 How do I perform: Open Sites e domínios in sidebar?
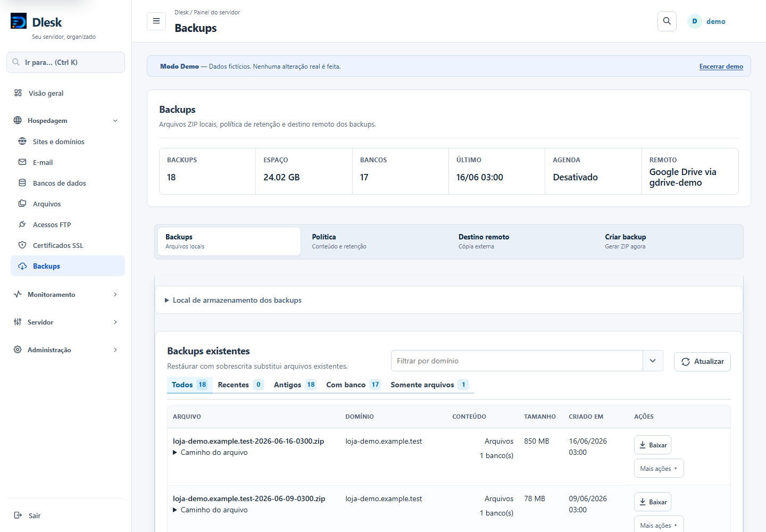tap(68, 142)
